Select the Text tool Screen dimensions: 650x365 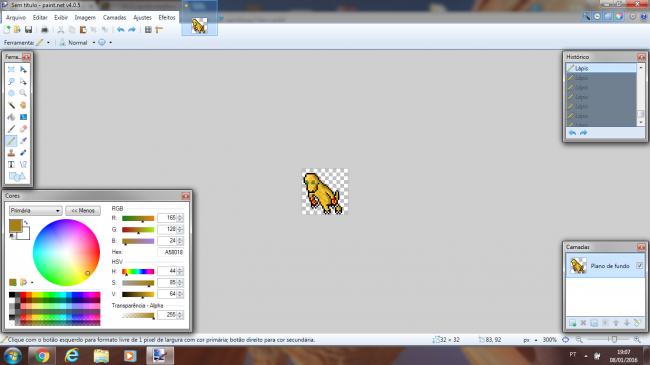(11, 165)
